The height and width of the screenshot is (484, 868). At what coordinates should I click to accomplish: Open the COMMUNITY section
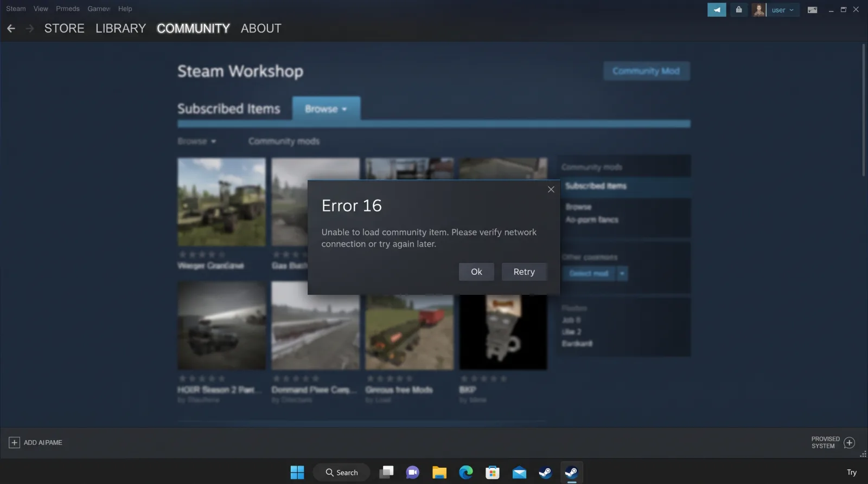pos(193,28)
